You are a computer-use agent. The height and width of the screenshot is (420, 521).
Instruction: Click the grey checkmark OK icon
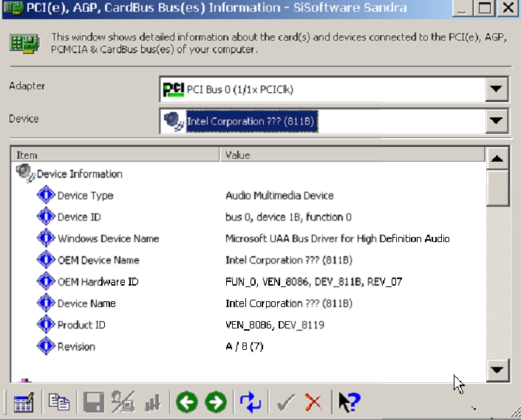[x=285, y=402]
